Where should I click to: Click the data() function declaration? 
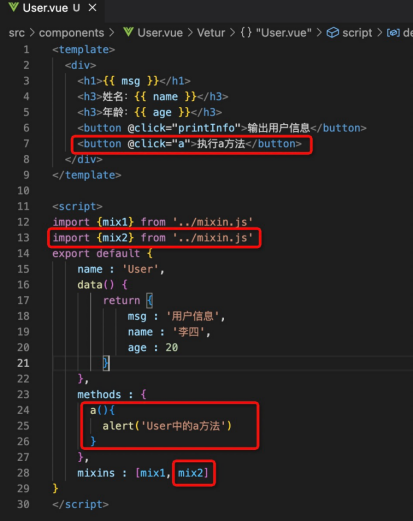[96, 285]
